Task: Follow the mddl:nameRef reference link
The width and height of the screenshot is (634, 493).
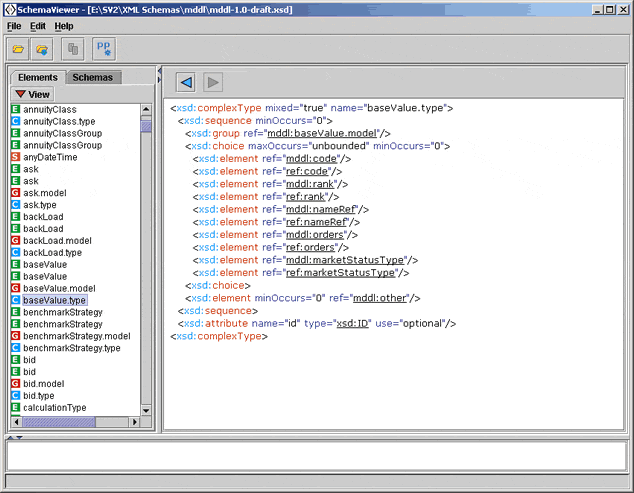Action: (x=321, y=209)
